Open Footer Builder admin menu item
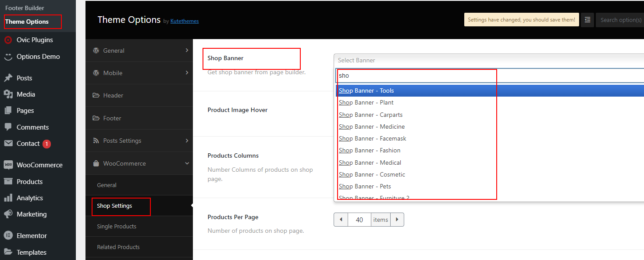Viewport: 644px width, 260px height. coord(25,8)
